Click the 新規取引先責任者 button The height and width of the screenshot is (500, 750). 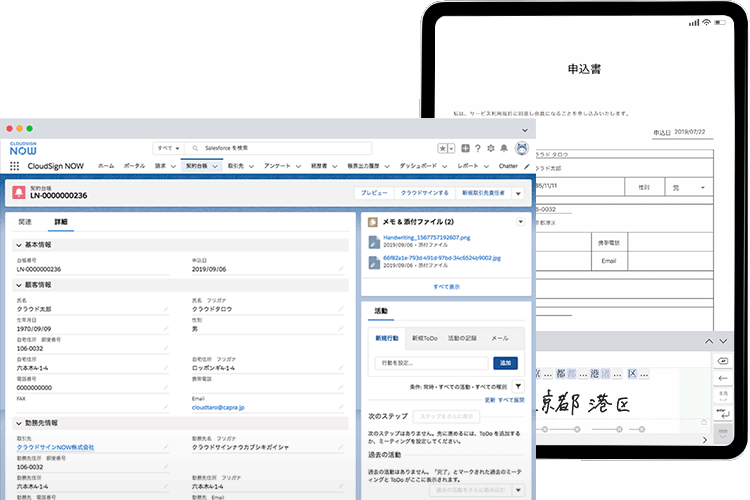click(x=483, y=193)
